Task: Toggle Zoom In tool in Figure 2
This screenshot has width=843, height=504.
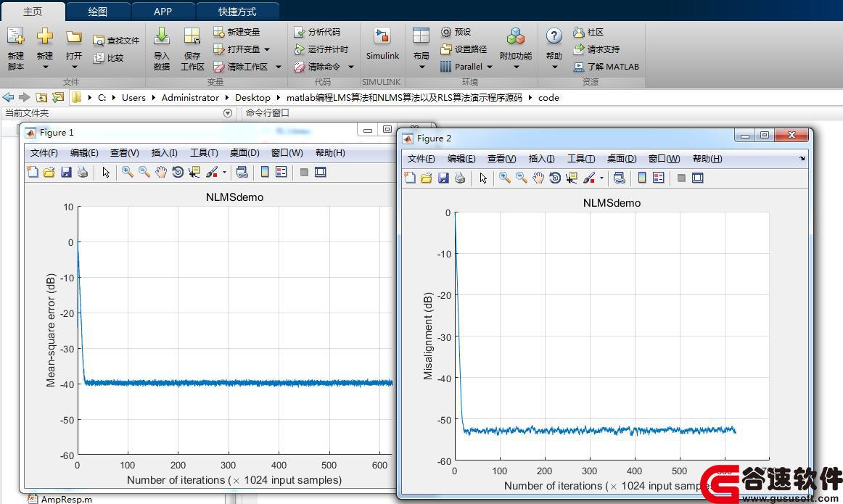Action: point(505,178)
